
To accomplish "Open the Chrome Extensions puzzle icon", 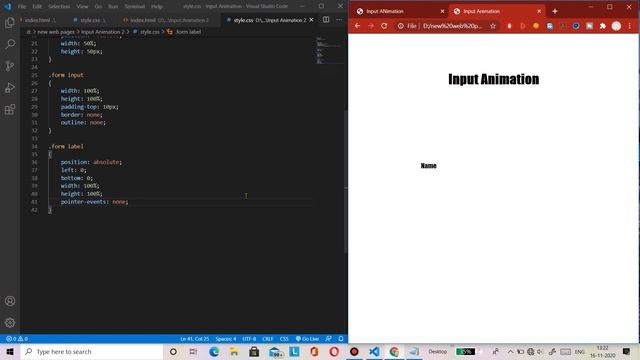I will 603,26.
